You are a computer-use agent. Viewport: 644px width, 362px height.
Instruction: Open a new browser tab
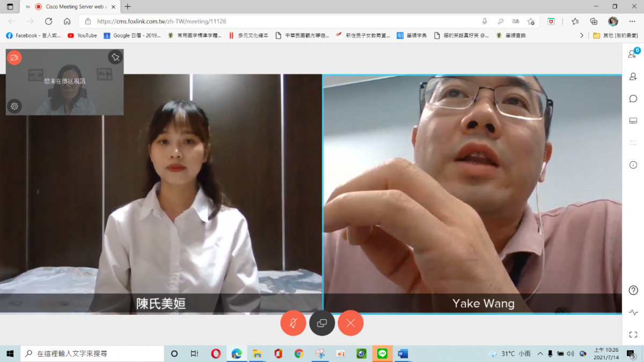coord(127,7)
